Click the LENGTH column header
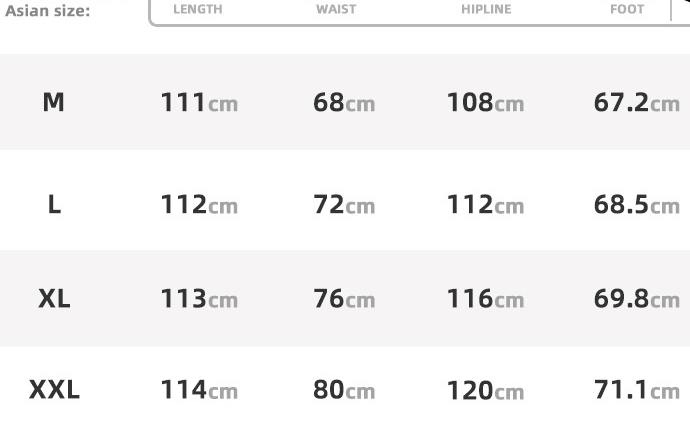690x435 pixels. pyautogui.click(x=197, y=10)
